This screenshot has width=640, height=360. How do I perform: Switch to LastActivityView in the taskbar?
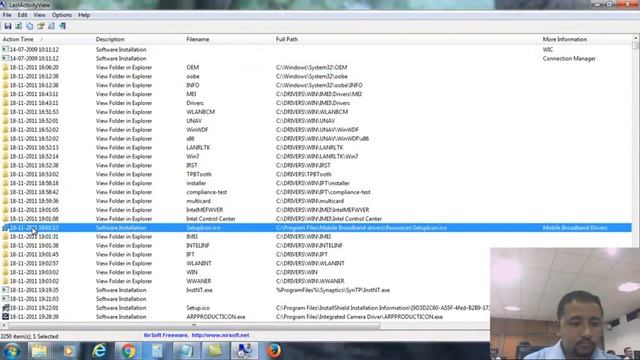tap(244, 351)
